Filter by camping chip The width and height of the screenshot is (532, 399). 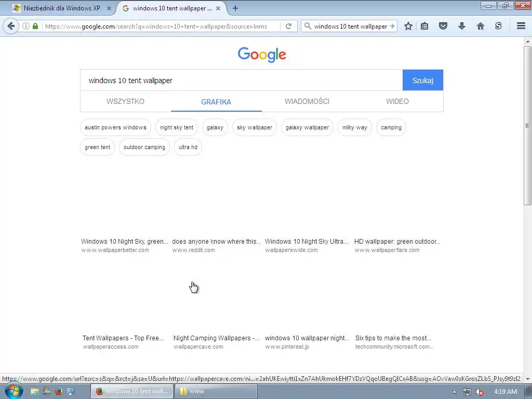pos(391,128)
